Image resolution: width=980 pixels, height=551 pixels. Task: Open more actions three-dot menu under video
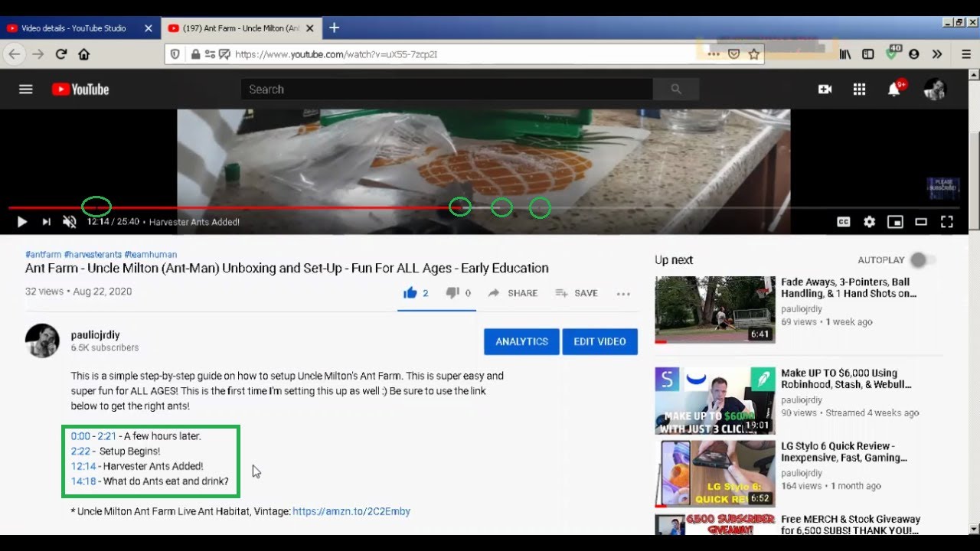pyautogui.click(x=623, y=293)
